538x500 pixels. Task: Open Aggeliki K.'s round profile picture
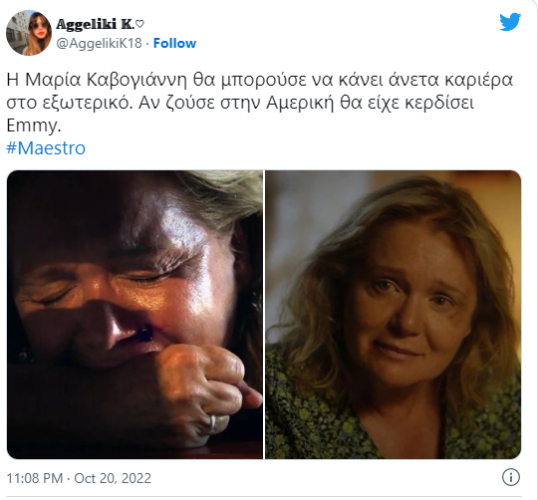point(29,33)
